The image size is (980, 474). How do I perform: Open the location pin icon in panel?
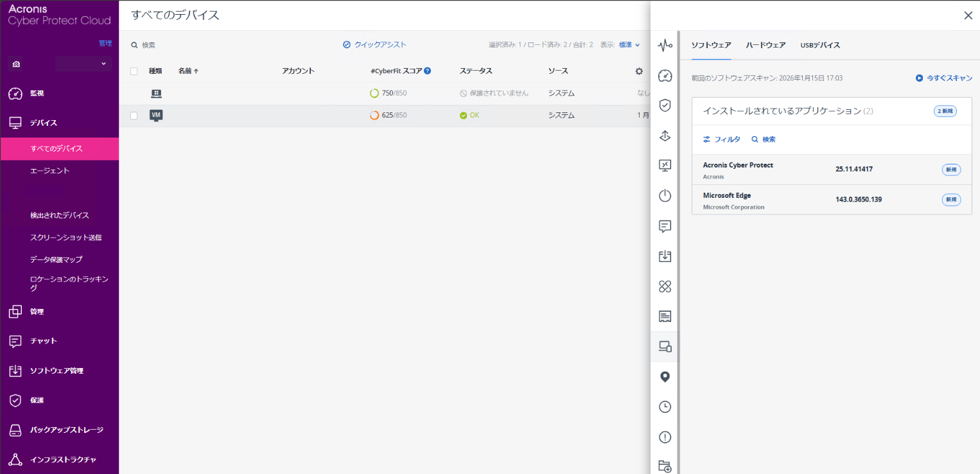point(665,377)
